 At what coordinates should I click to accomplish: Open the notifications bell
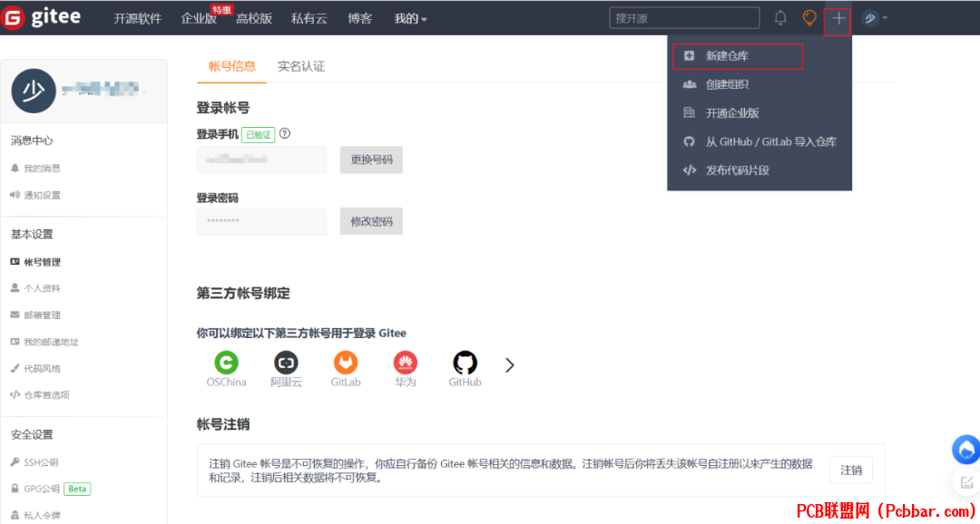(780, 18)
